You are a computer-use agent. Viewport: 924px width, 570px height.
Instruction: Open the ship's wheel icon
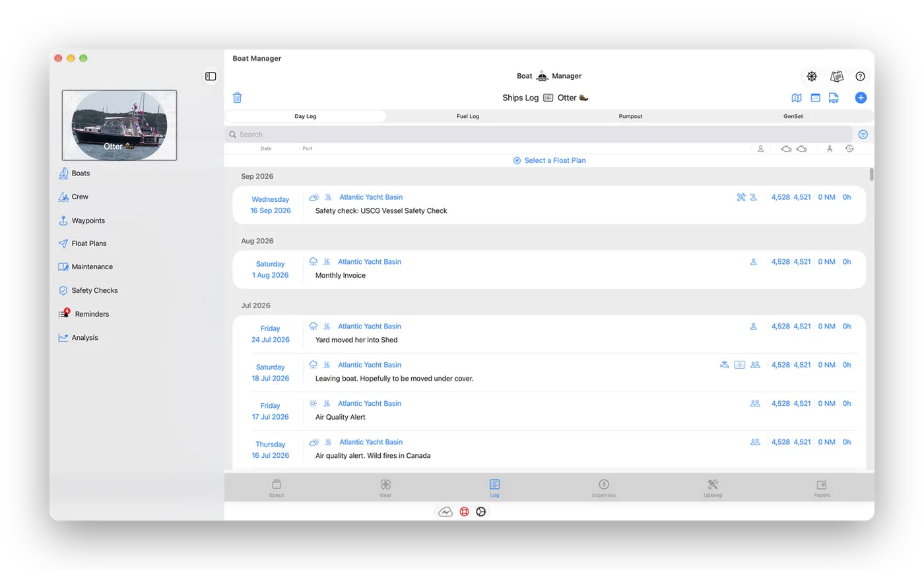812,77
